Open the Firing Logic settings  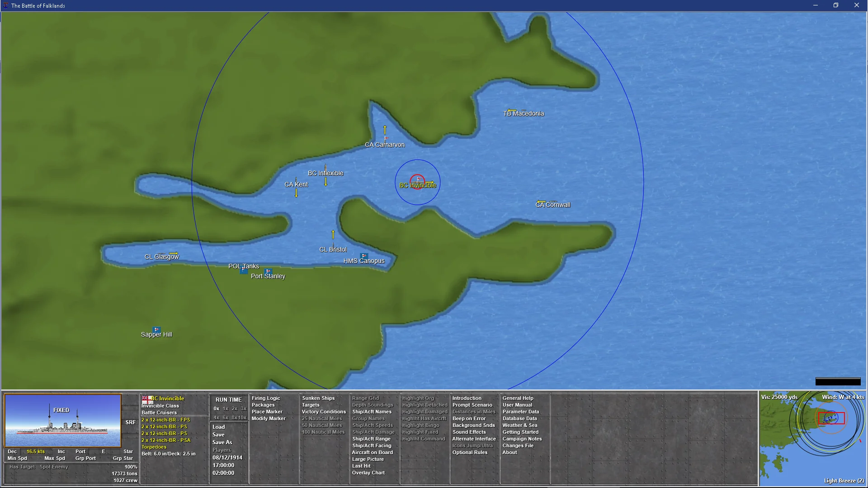(266, 398)
